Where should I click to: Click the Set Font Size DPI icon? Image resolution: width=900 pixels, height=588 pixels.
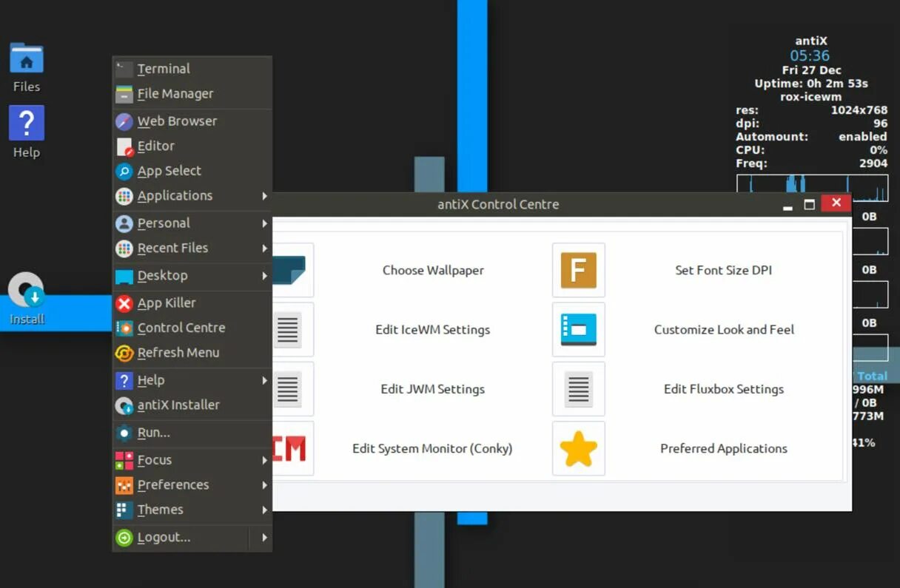(579, 270)
